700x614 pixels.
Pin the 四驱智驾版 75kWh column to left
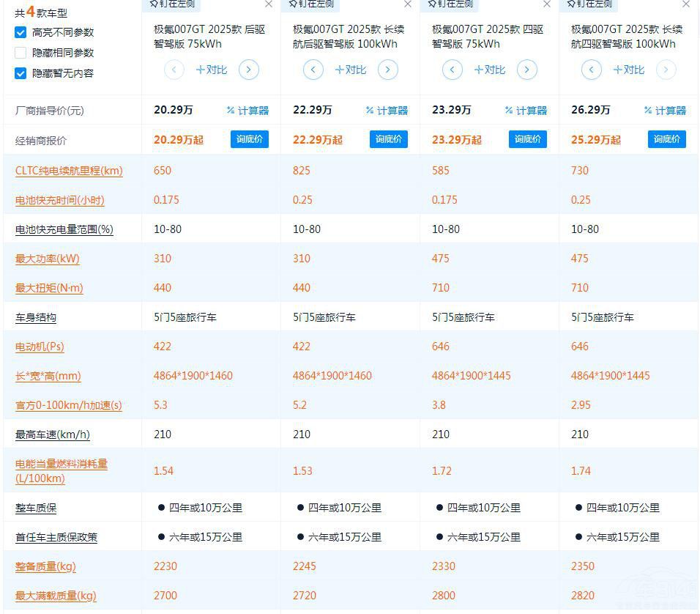450,4
